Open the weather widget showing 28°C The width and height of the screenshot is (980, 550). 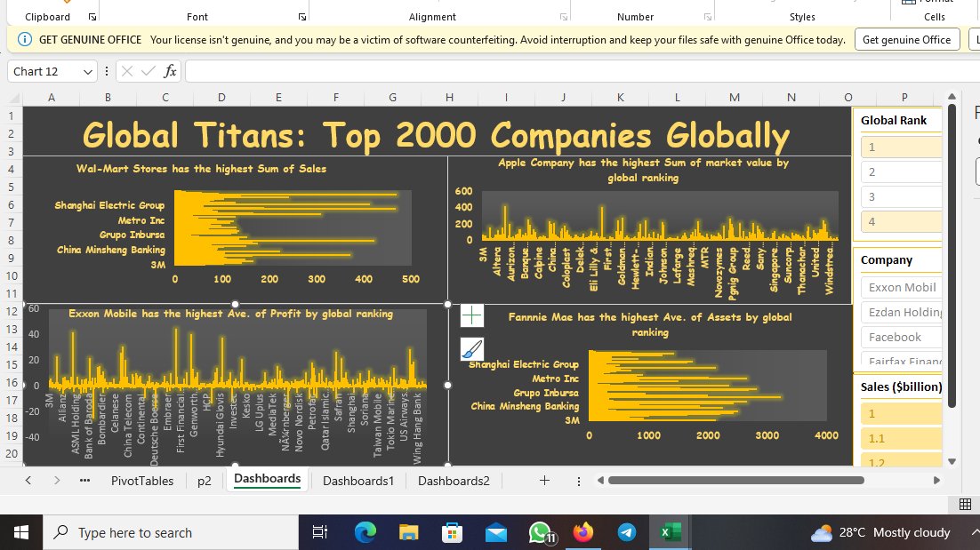pyautogui.click(x=880, y=532)
